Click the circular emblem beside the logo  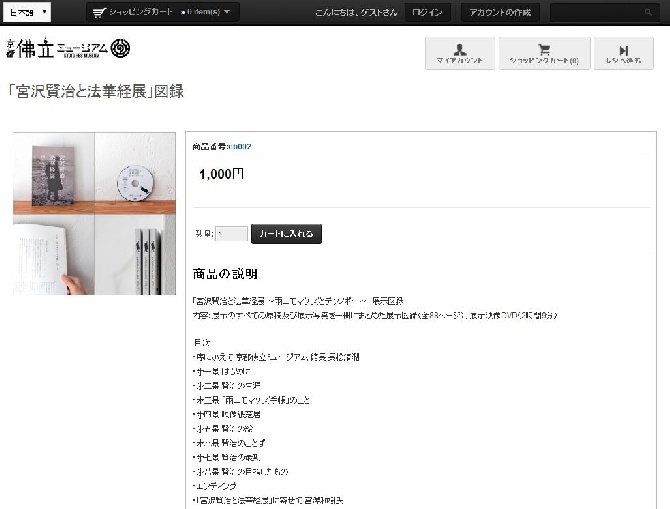[x=120, y=48]
